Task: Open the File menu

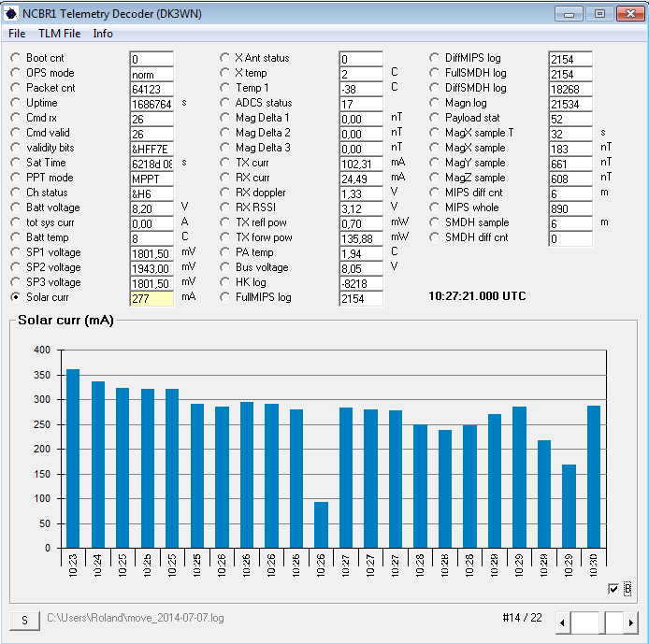Action: coord(17,34)
